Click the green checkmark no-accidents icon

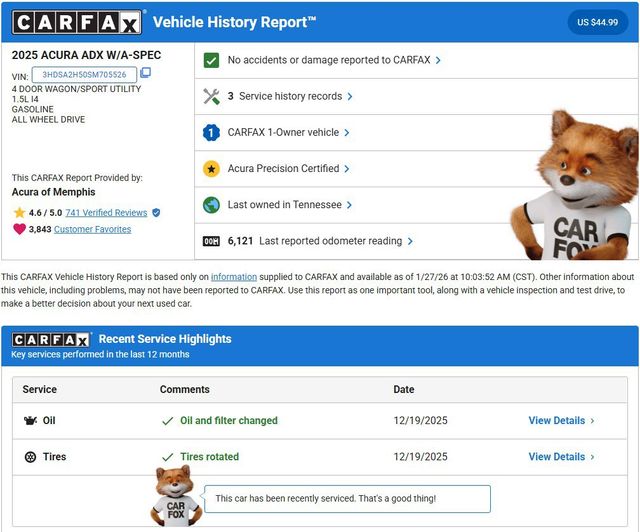point(211,60)
